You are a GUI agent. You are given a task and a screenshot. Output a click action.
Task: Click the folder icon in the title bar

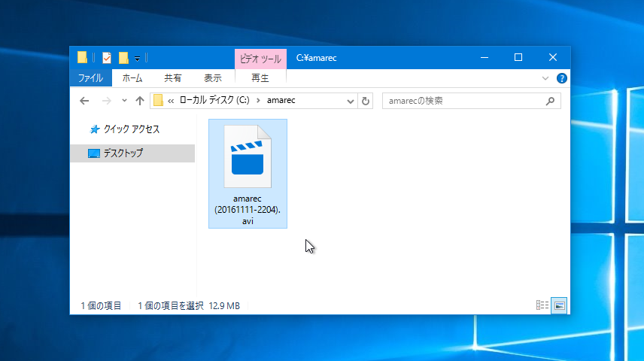tap(82, 57)
